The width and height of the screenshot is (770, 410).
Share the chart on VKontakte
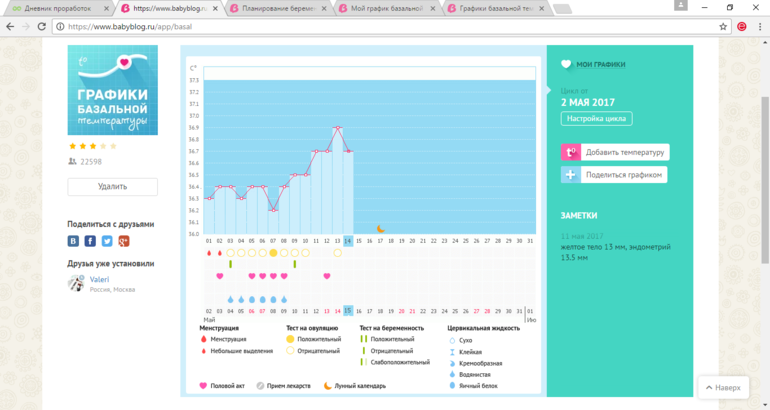point(73,241)
